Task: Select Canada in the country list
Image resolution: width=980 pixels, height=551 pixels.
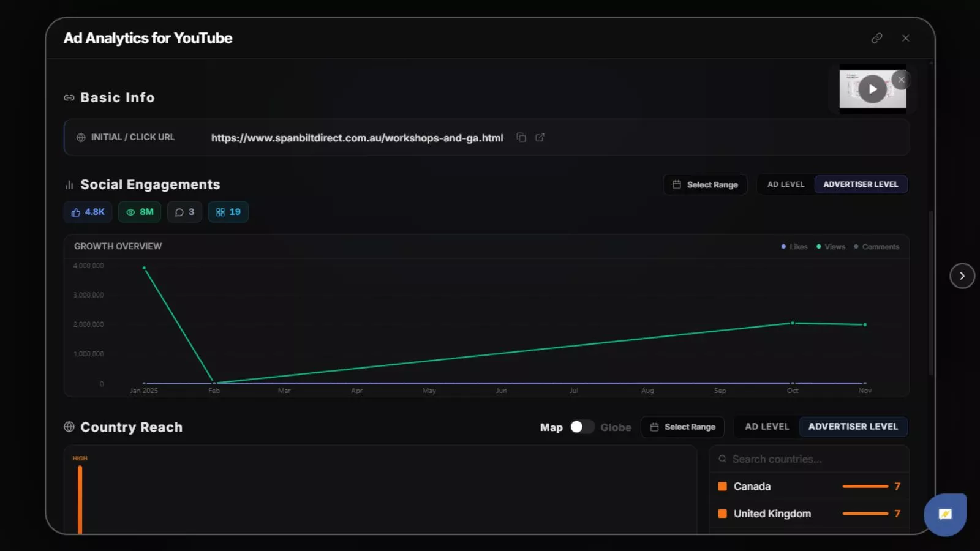Action: click(x=809, y=486)
